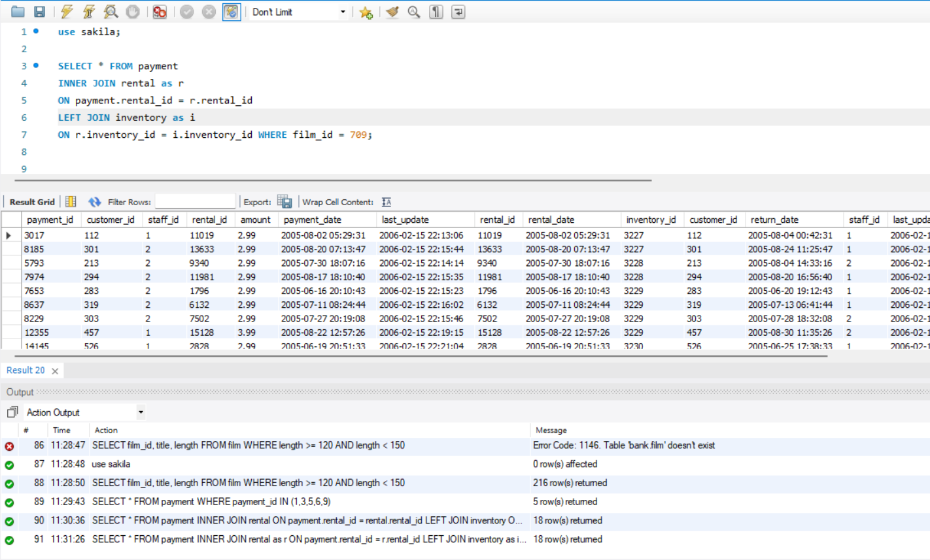Click the inventory_id column header
The height and width of the screenshot is (560, 930).
[651, 220]
